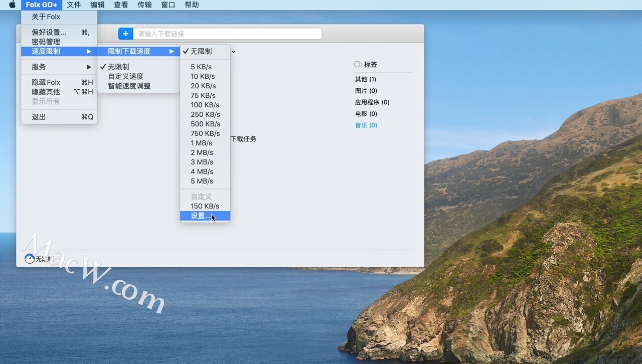
Task: Open the 文件 menu
Action: (x=74, y=5)
